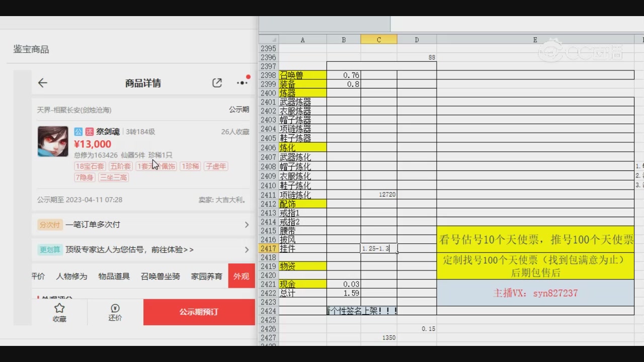Expand the 分次付 一笔订单多次付 row
Viewport: 644px width, 362px height.
[x=143, y=225]
